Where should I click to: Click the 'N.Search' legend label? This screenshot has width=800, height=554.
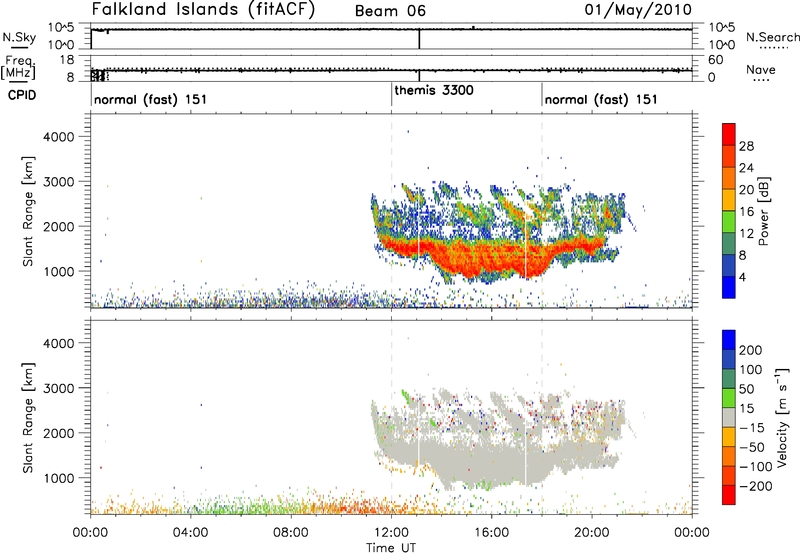coord(772,37)
